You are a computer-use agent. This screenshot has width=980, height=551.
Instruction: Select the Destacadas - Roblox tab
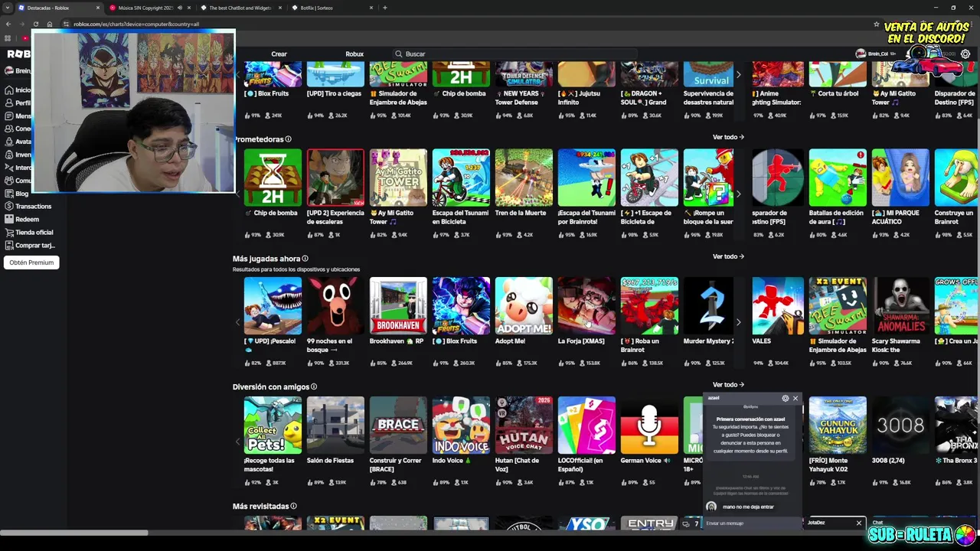point(59,8)
